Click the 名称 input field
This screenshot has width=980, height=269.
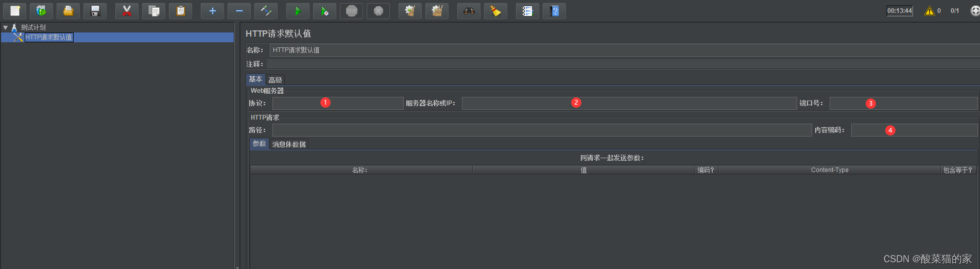(625, 50)
